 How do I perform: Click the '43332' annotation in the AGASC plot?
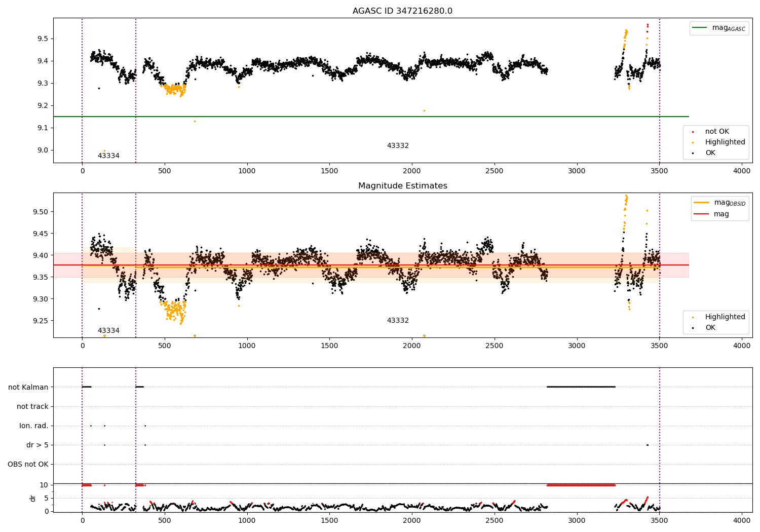point(398,146)
